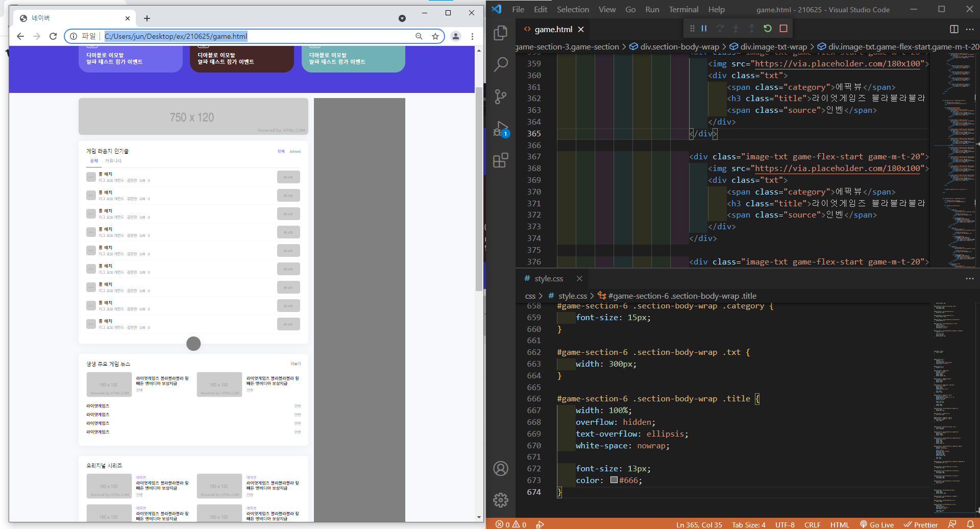Grab the debug toolbar drag handle
Image resolution: width=980 pixels, height=529 pixels.
tap(692, 29)
